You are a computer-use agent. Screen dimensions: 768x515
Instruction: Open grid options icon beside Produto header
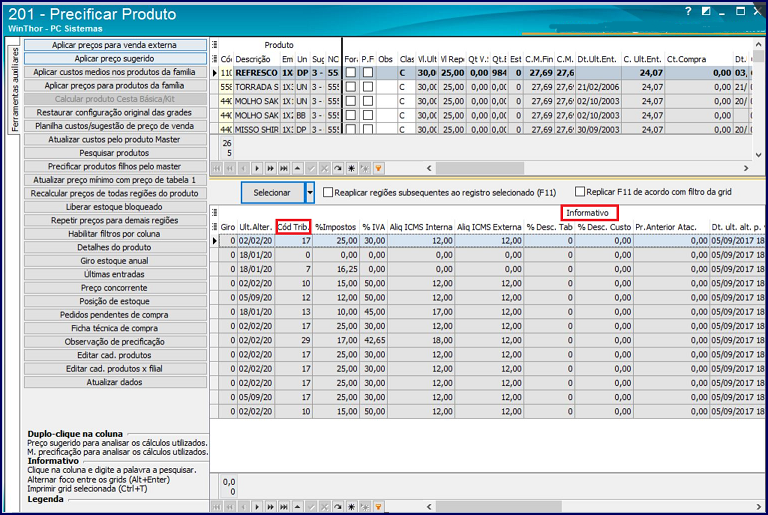(x=215, y=45)
